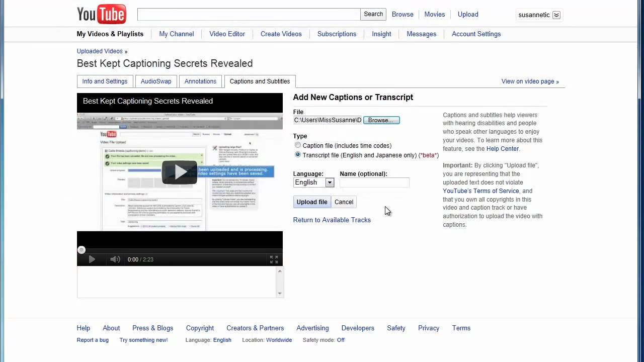Click the scroll up arrow below the video

click(280, 271)
